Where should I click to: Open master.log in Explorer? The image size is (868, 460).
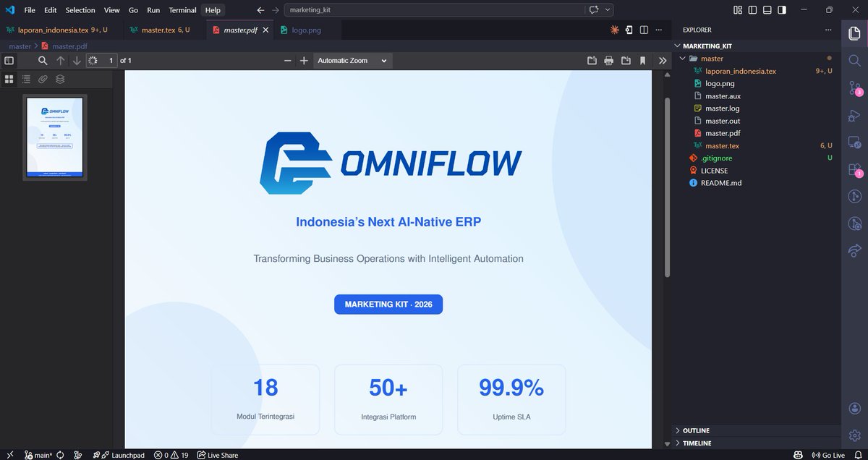[755, 108]
